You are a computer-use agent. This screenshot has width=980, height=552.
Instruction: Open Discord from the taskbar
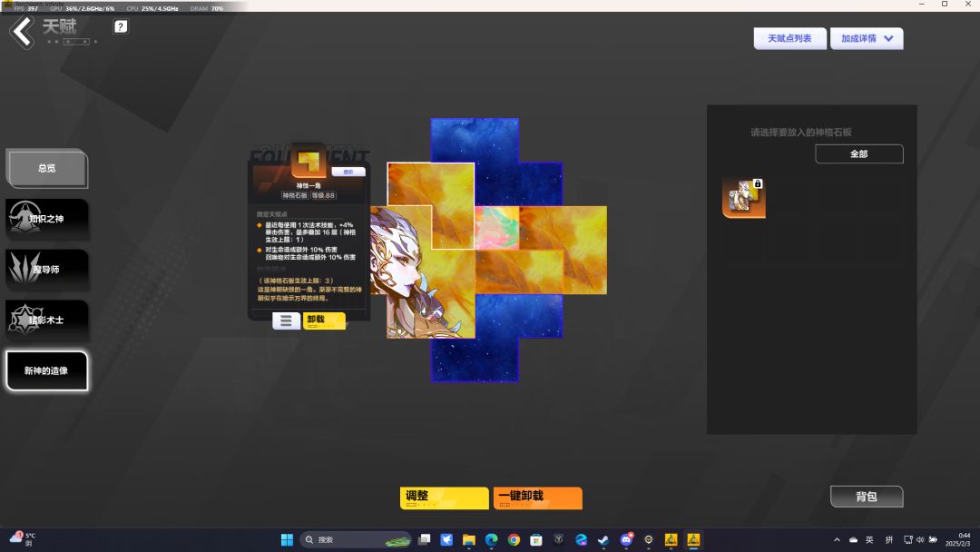click(625, 539)
